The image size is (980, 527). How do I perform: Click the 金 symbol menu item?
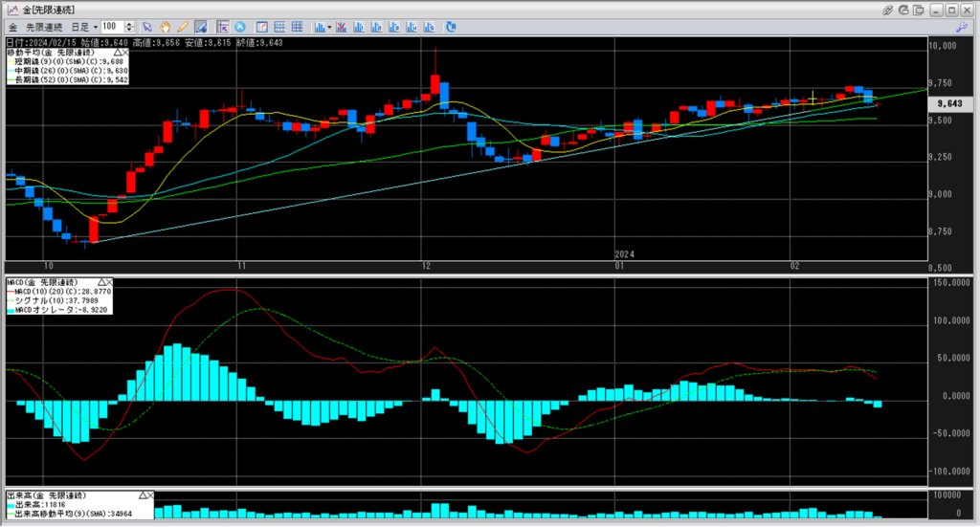point(11,26)
